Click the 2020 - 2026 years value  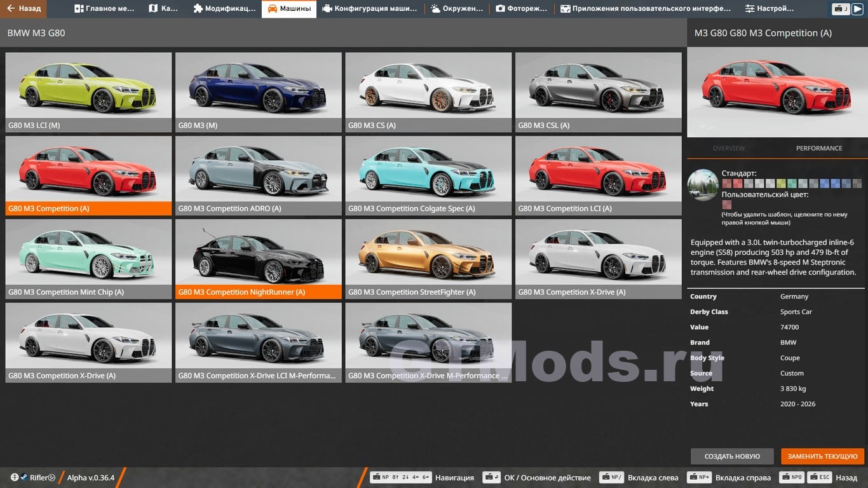point(798,404)
